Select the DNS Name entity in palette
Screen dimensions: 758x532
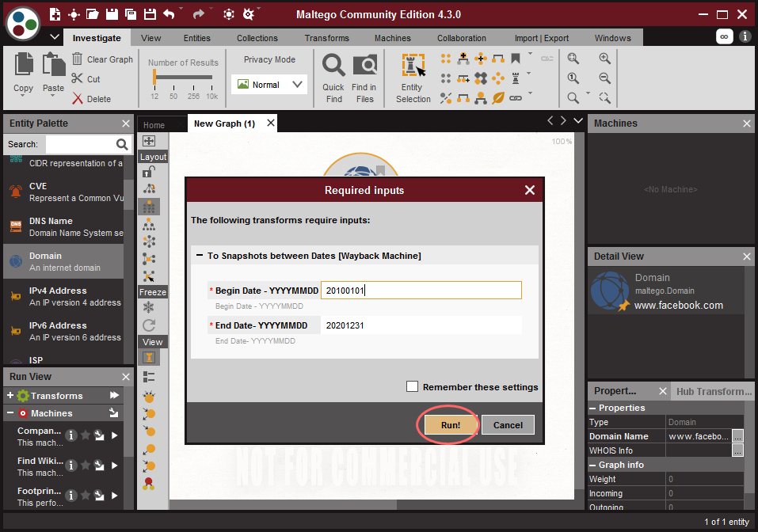63,226
